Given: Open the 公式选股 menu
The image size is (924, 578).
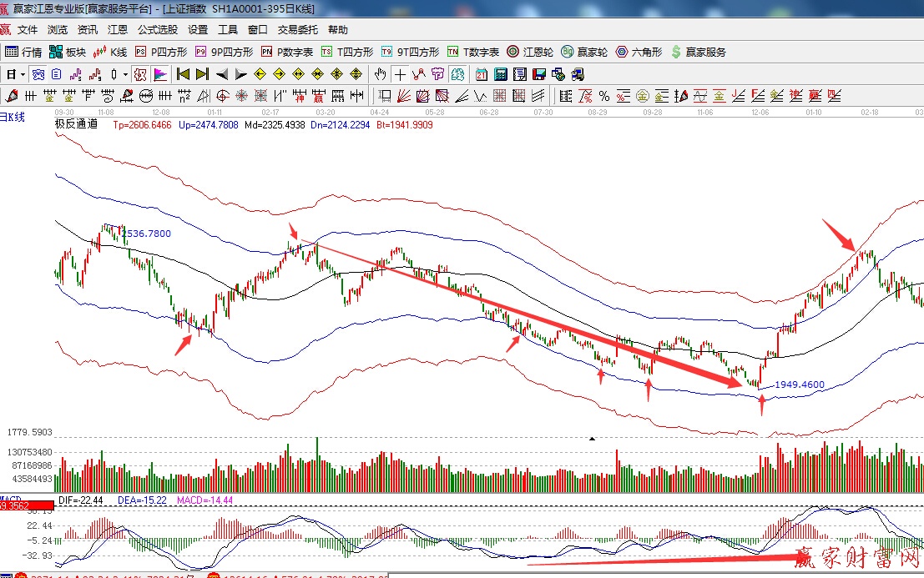Looking at the screenshot, I should pos(158,30).
